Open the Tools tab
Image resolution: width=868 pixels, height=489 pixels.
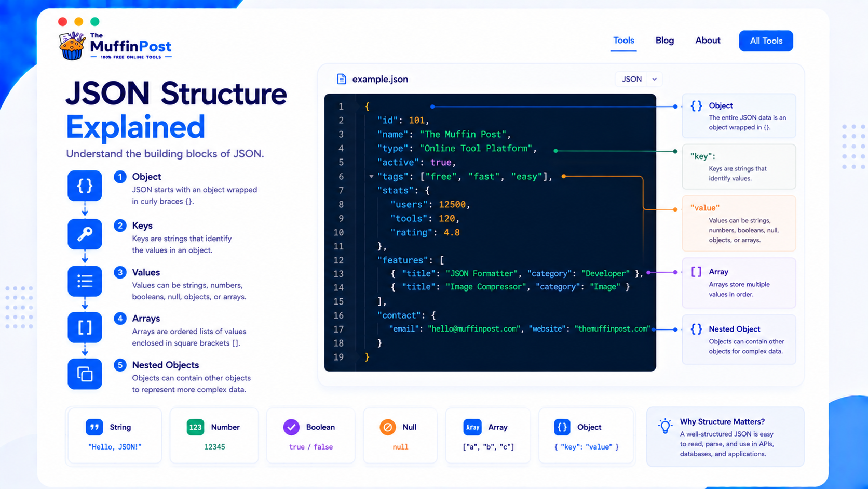623,41
